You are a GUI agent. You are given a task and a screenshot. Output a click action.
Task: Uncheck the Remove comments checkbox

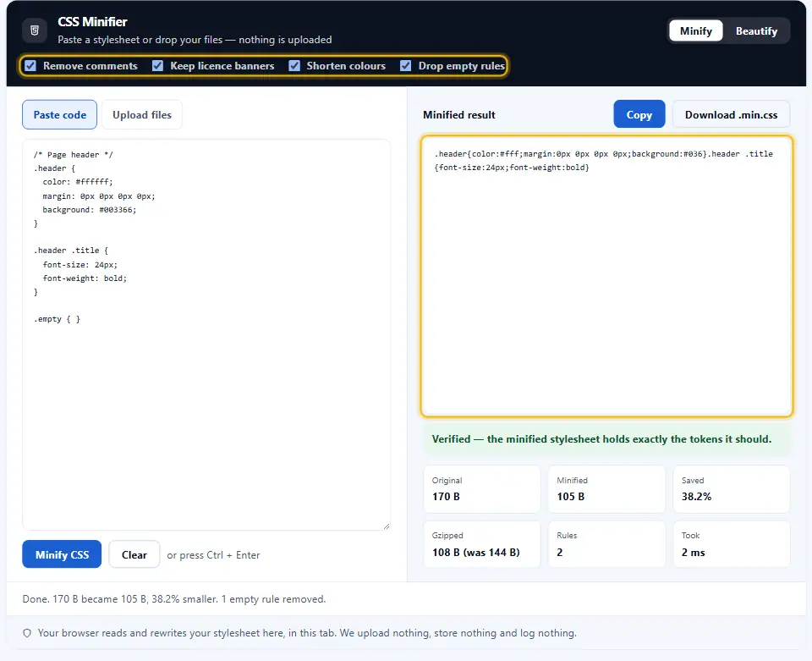(30, 66)
